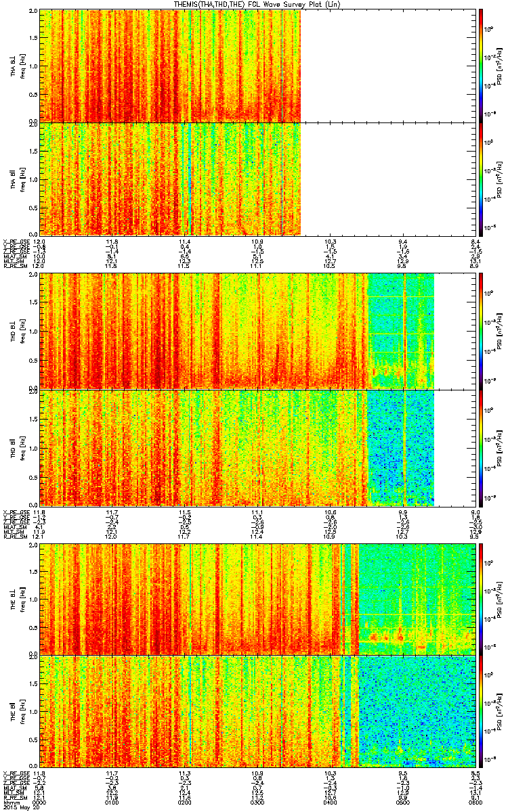Image resolution: width=508 pixels, height=812 pixels.
Task: Click the '0100' time tick label
Action: click(x=112, y=802)
